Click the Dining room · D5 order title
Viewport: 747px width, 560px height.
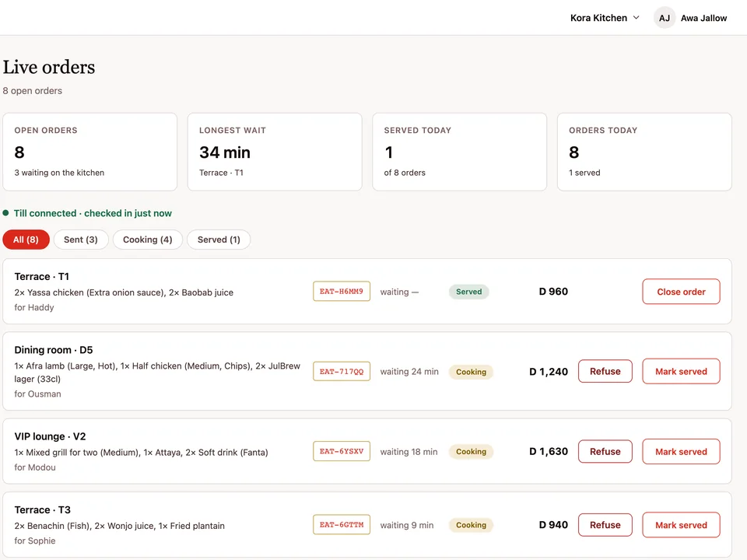click(54, 350)
